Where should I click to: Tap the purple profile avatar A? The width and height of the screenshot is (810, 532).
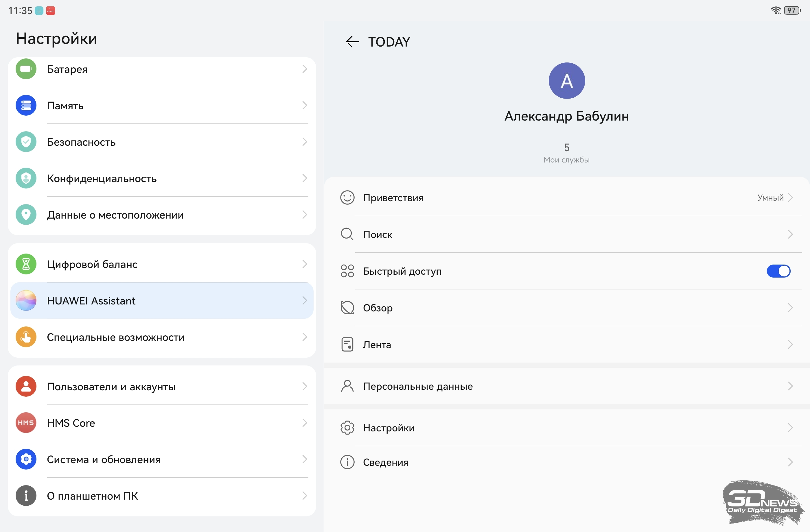567,81
